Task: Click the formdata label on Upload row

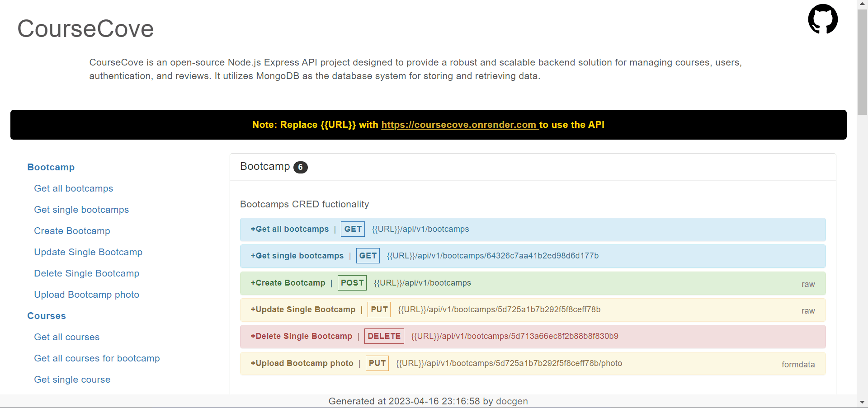Action: coord(798,365)
